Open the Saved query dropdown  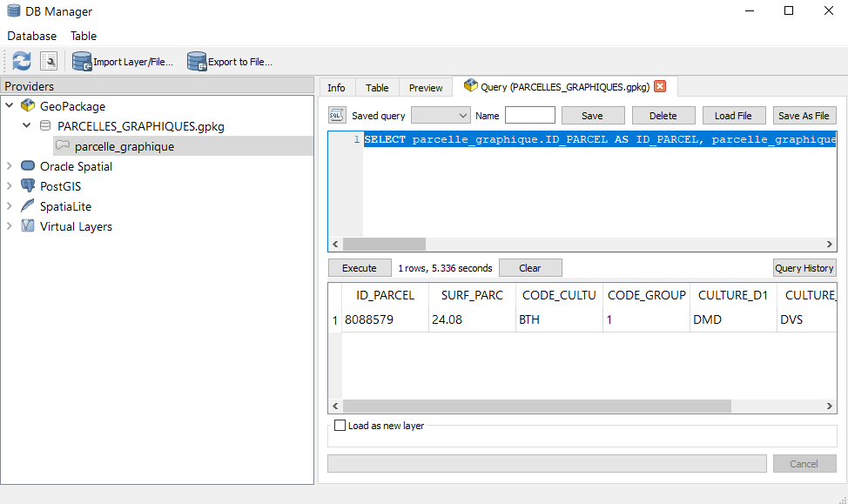[x=441, y=115]
